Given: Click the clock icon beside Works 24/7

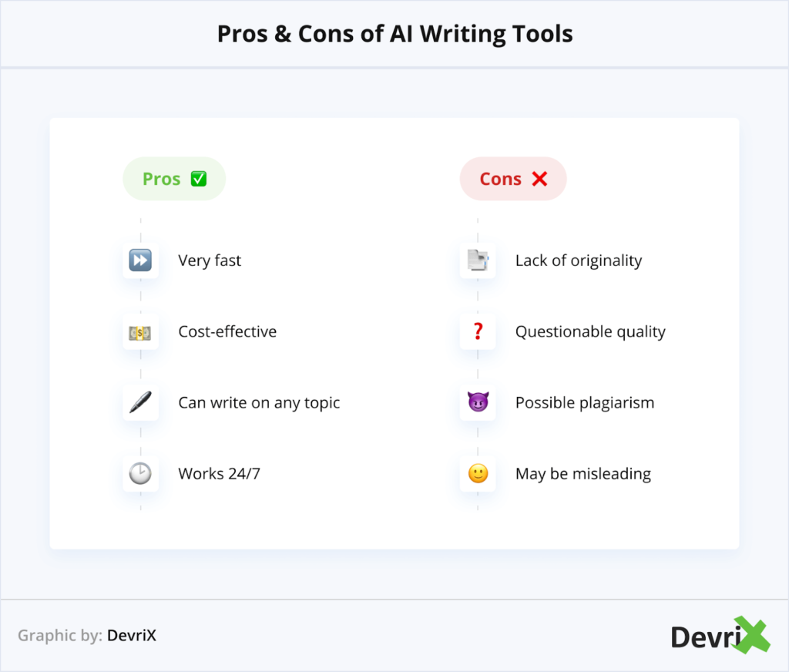Looking at the screenshot, I should click(x=140, y=474).
